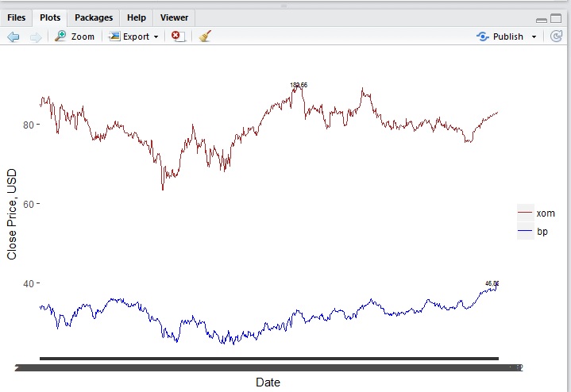Select the Plots tab
The image size is (571, 392).
(50, 17)
